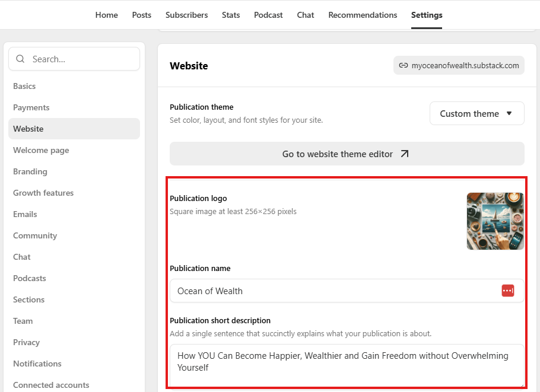Click the Publication theme heading text
The height and width of the screenshot is (392, 540).
[x=202, y=107]
